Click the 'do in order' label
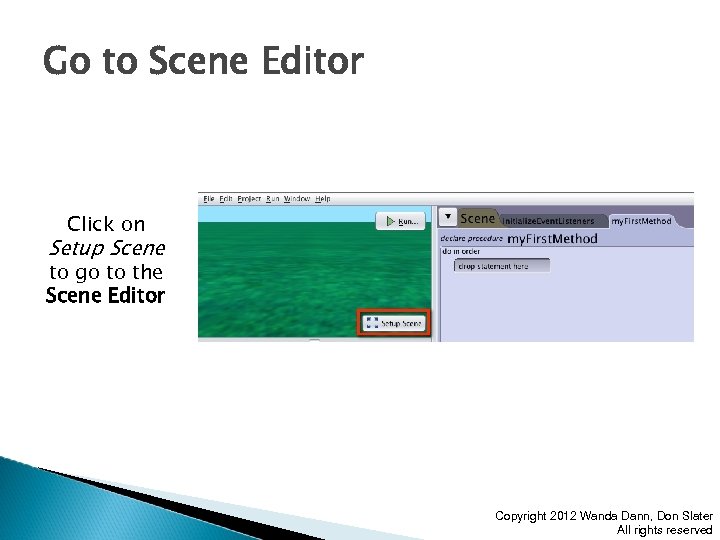This screenshot has height=540, width=720. click(x=461, y=252)
